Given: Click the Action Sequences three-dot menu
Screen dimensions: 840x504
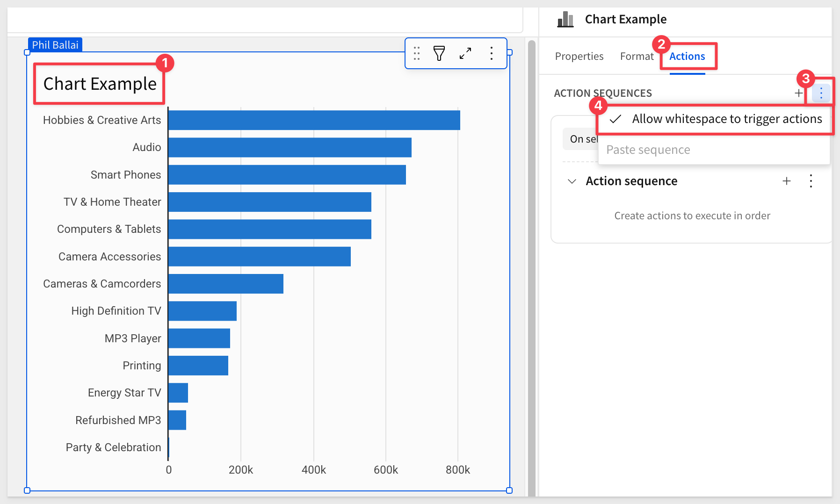Looking at the screenshot, I should click(821, 94).
